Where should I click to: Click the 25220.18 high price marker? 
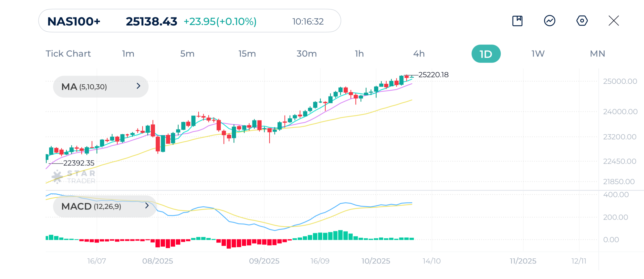433,75
